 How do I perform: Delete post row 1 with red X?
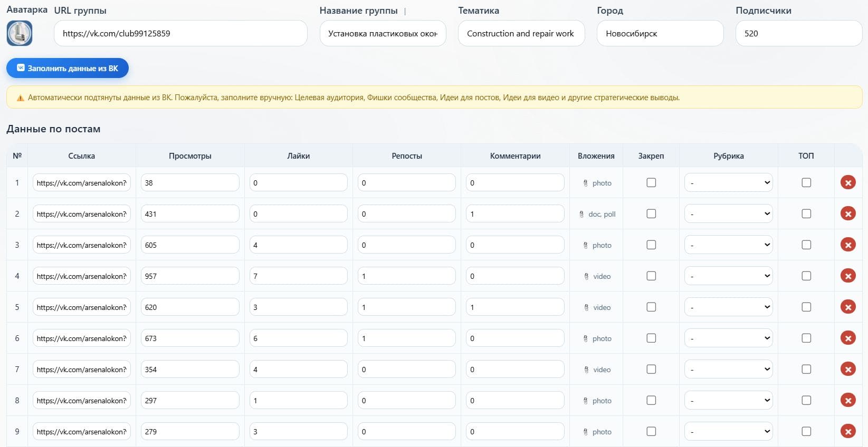coord(848,183)
